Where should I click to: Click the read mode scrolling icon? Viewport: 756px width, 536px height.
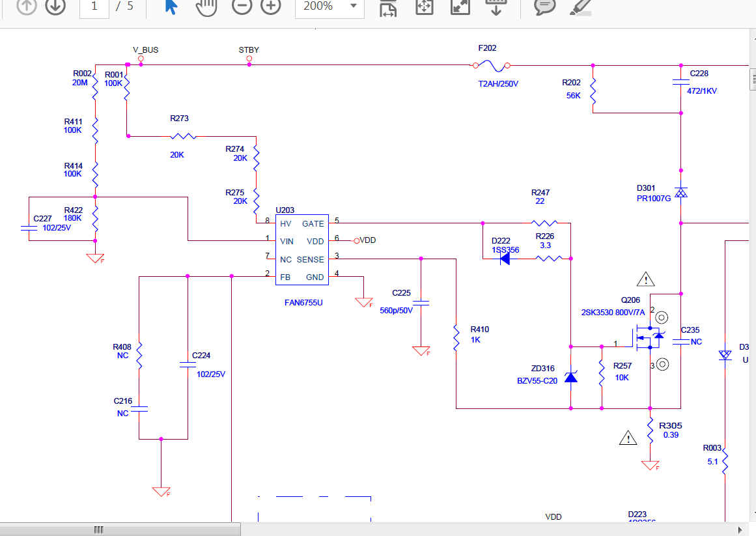coord(496,7)
